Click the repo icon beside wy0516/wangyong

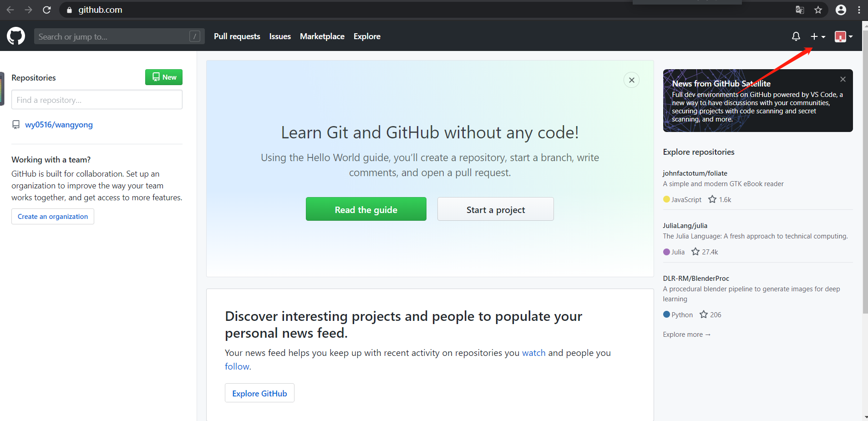click(x=16, y=125)
